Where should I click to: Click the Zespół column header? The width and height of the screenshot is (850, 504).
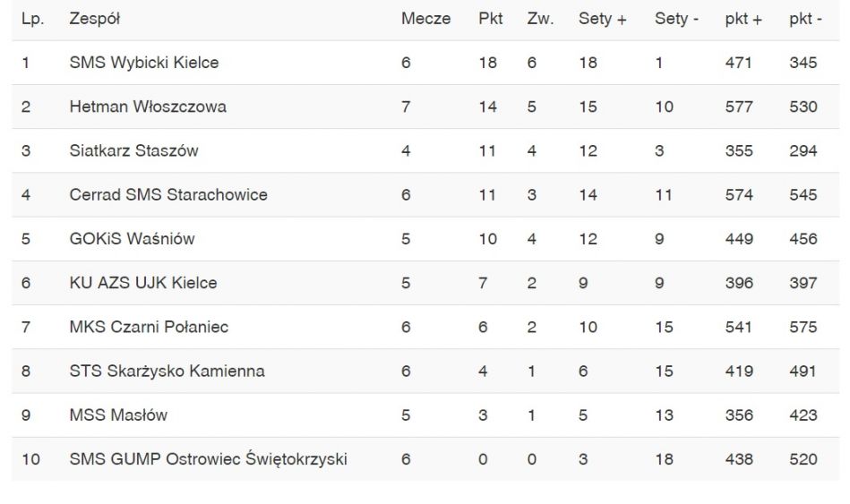click(94, 19)
